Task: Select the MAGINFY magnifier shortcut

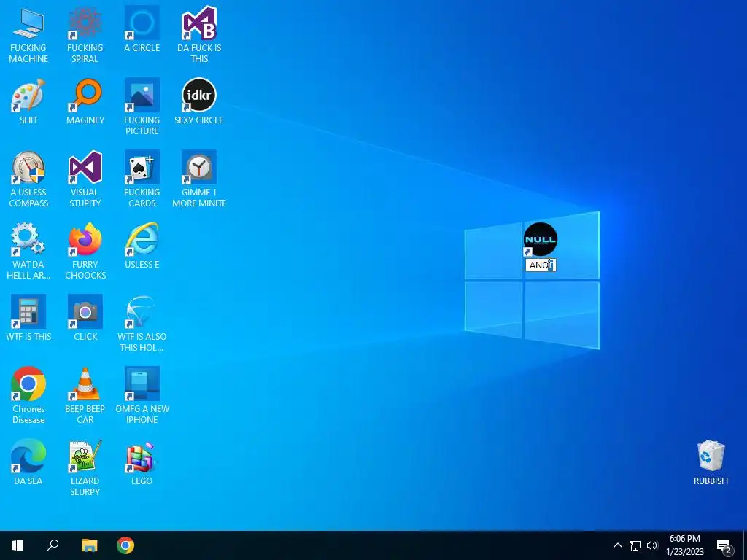Action: pos(85,96)
